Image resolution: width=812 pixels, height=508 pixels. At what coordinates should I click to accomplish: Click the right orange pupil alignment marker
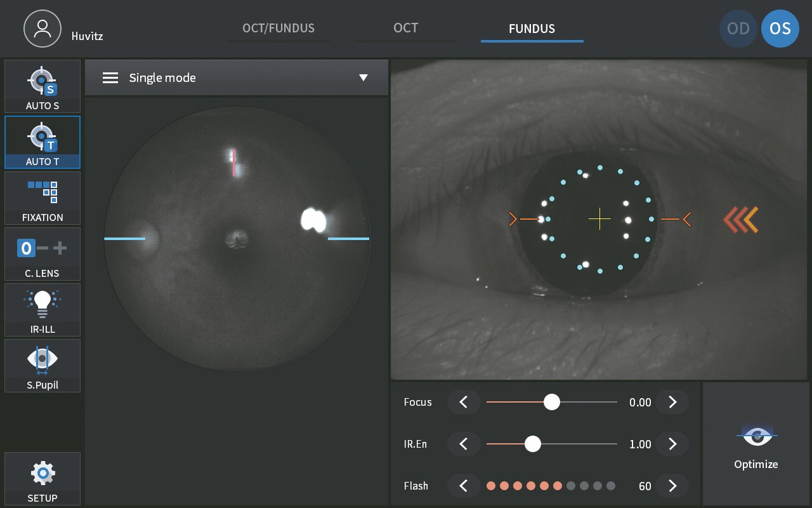[x=676, y=219]
